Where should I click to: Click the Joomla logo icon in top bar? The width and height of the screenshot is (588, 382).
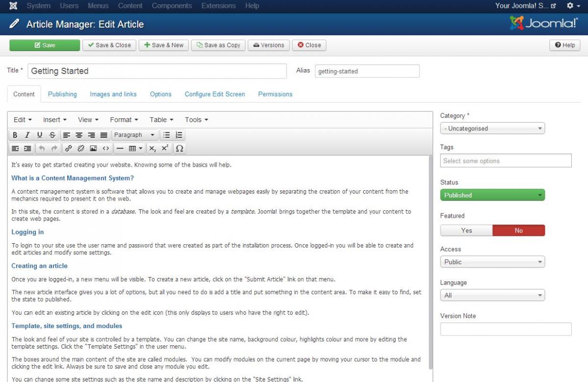pyautogui.click(x=13, y=6)
